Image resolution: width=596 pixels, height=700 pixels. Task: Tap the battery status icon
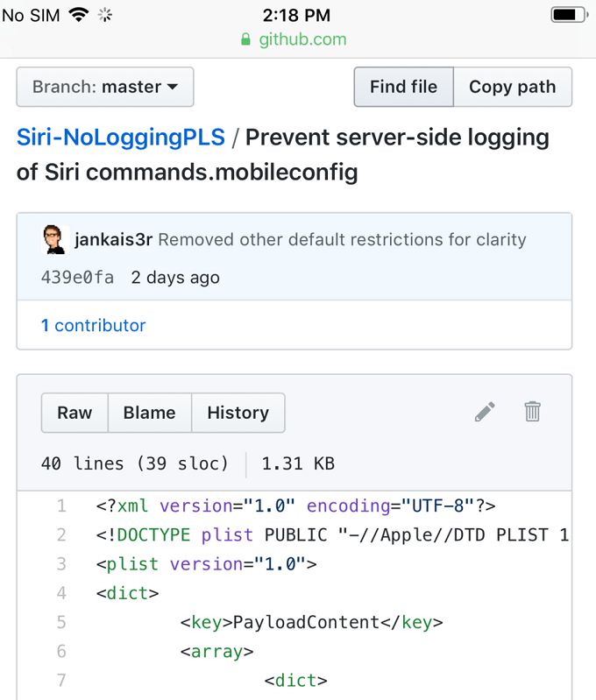click(x=568, y=15)
